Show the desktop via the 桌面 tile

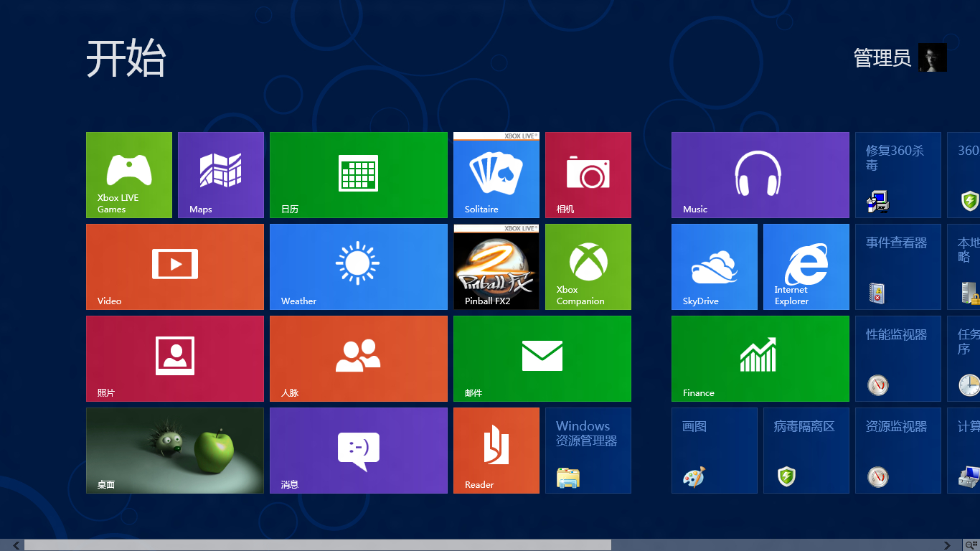coord(175,451)
